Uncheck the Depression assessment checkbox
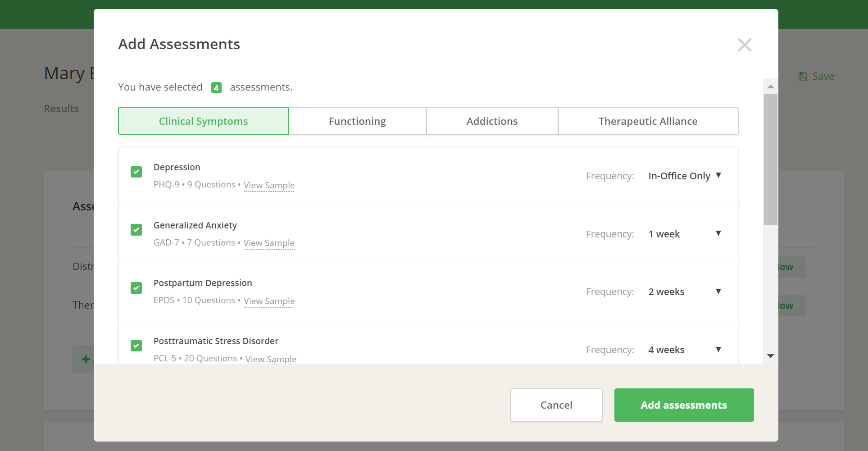 136,172
